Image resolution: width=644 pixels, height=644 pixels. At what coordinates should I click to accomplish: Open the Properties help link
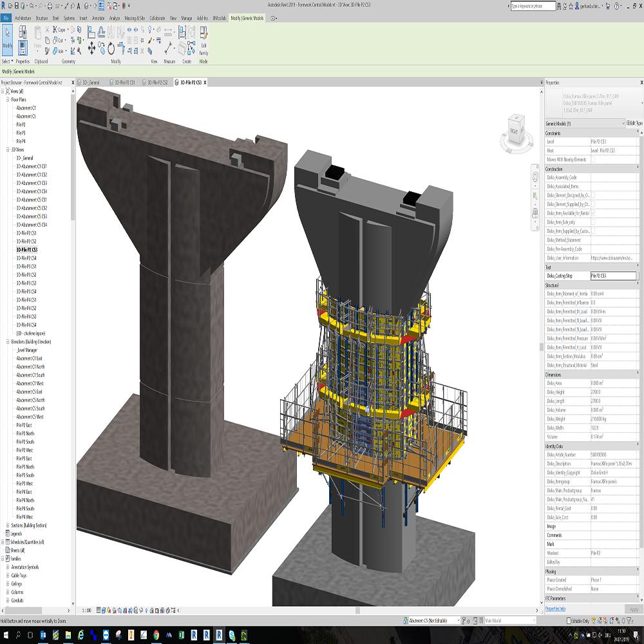click(556, 608)
